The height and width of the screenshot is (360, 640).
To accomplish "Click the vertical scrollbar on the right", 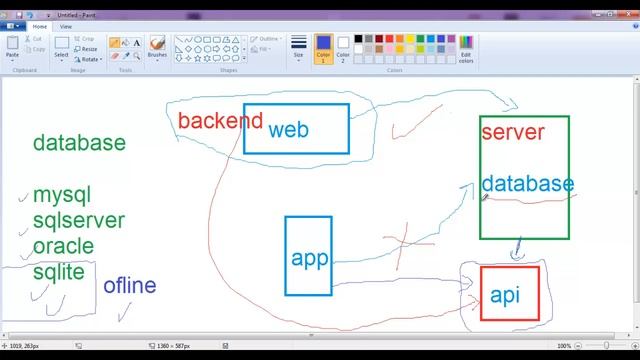I will [636, 193].
